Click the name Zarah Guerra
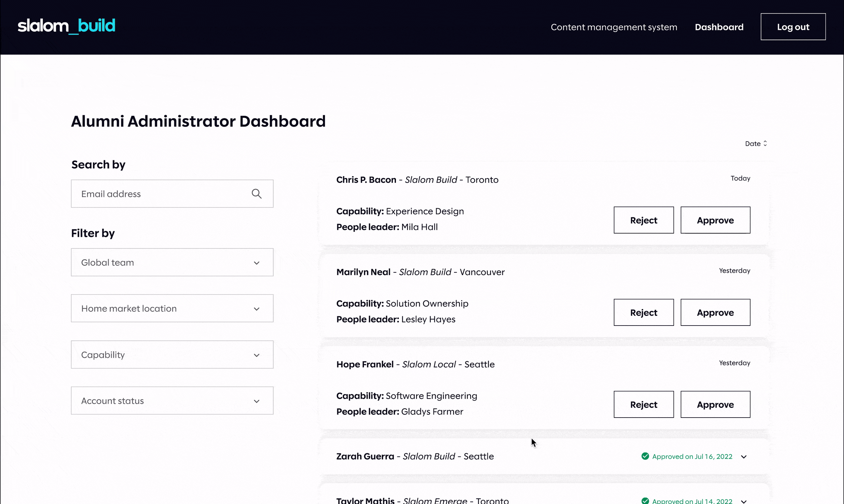 (365, 457)
